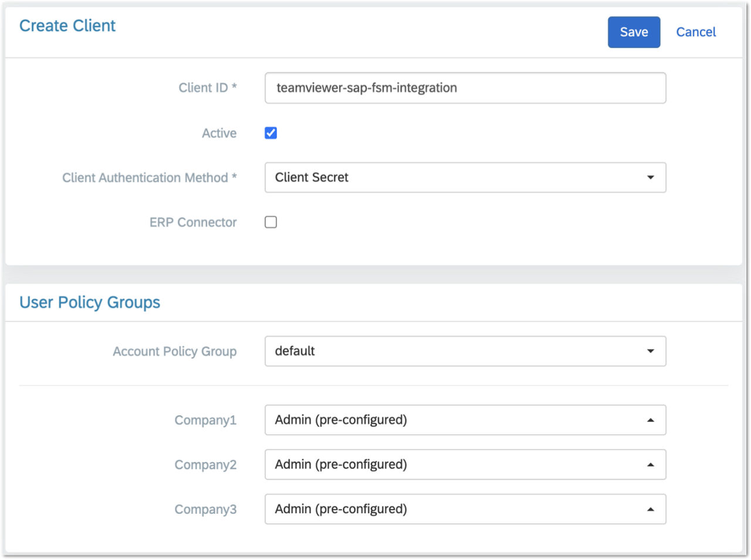Click the arrow beside default policy group
The height and width of the screenshot is (560, 751).
[650, 351]
